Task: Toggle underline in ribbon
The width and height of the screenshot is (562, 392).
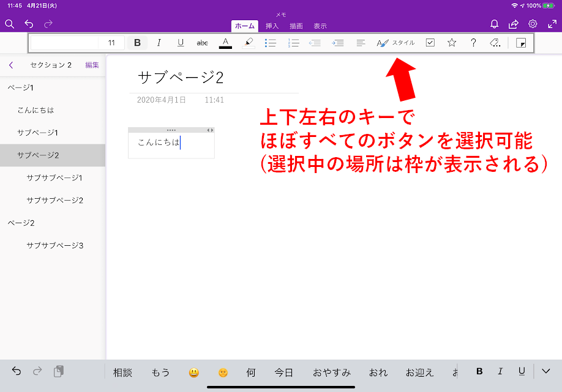Action: [181, 43]
